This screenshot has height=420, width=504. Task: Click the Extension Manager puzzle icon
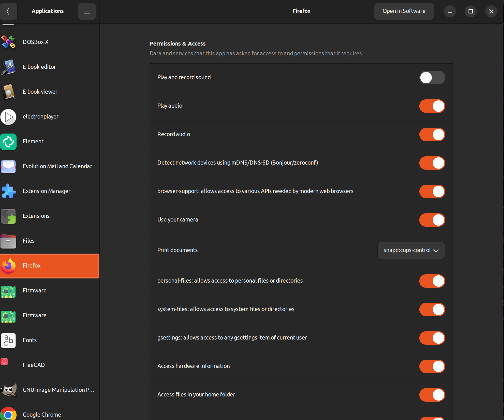(8, 191)
